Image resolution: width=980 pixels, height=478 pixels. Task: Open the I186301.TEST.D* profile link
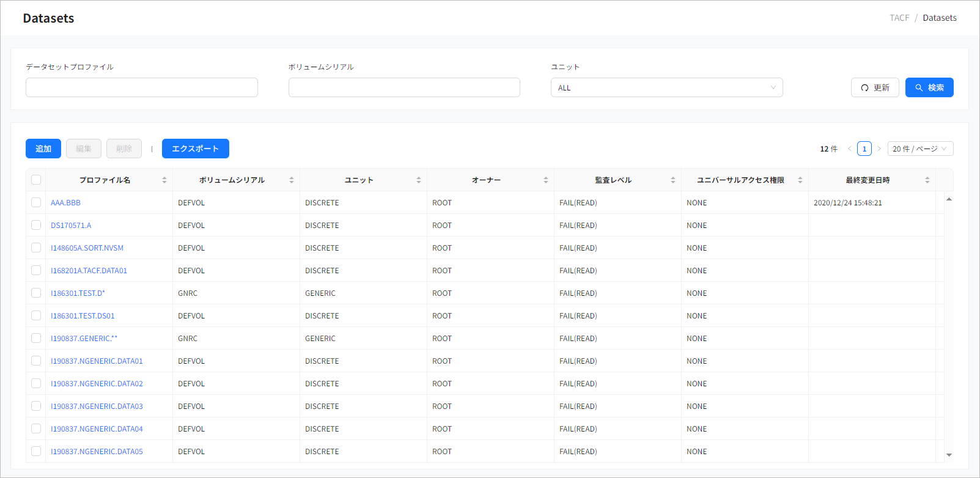pos(78,293)
